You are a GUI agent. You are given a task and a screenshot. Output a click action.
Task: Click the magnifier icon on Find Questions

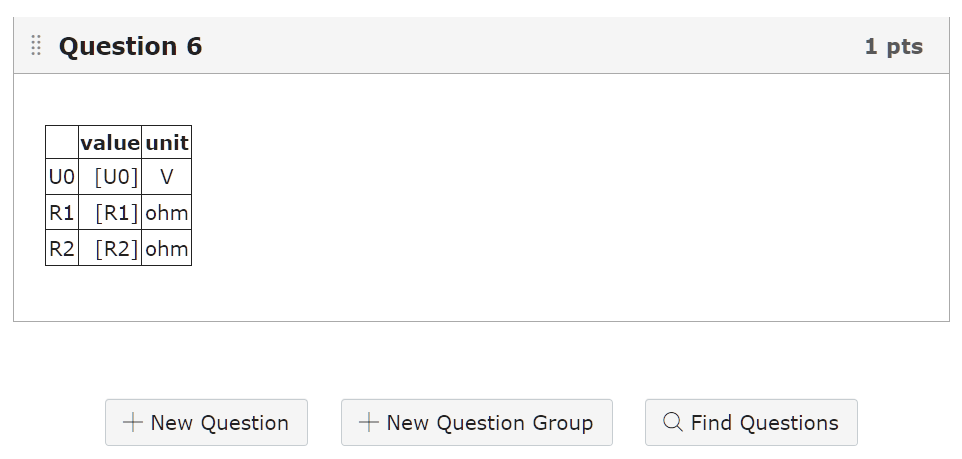pos(673,422)
